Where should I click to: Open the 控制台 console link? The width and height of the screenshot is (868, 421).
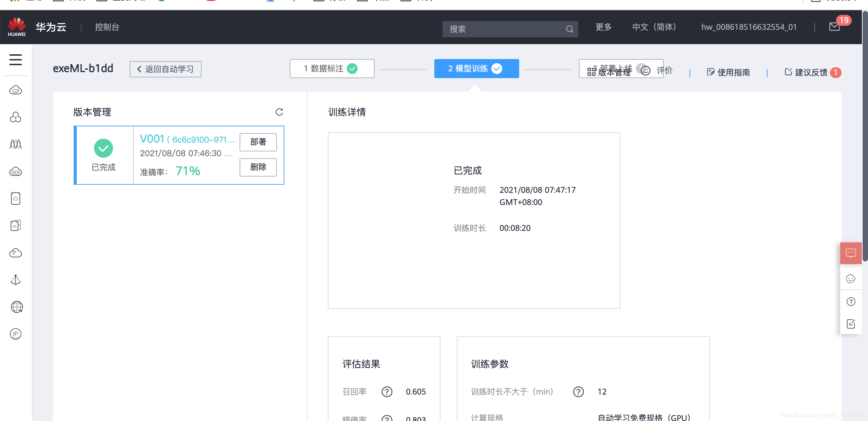pyautogui.click(x=107, y=27)
